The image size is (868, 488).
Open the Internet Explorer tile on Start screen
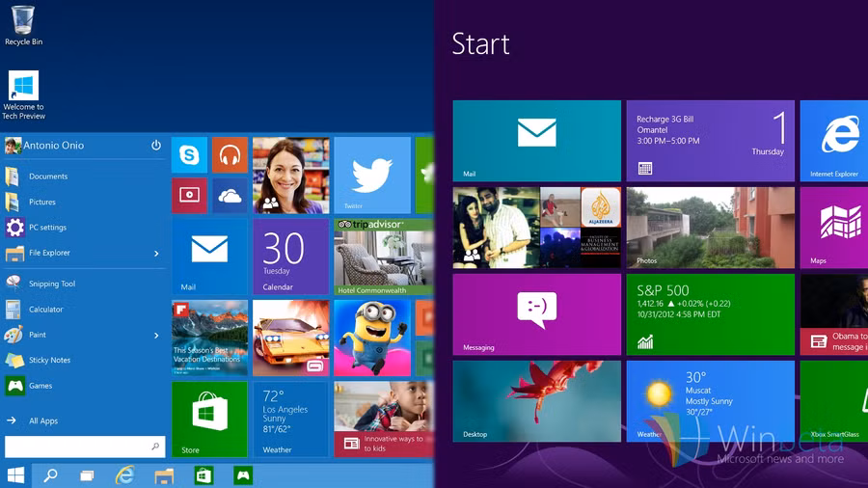point(834,141)
